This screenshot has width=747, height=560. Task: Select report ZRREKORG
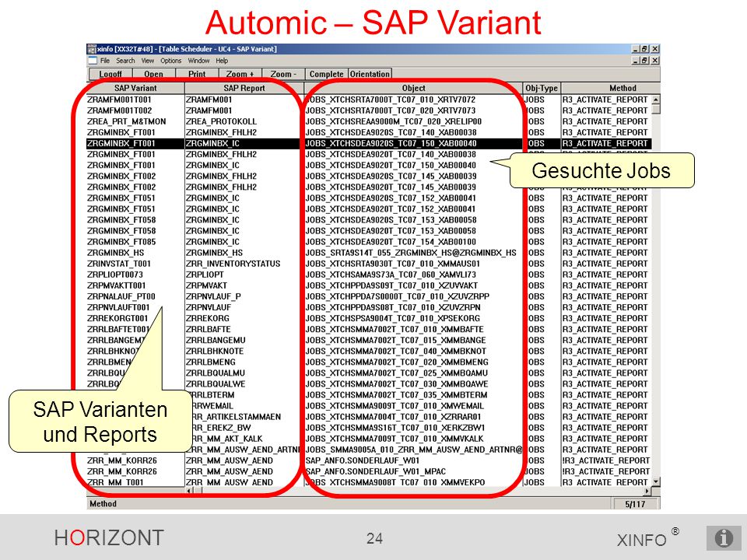[x=207, y=319]
